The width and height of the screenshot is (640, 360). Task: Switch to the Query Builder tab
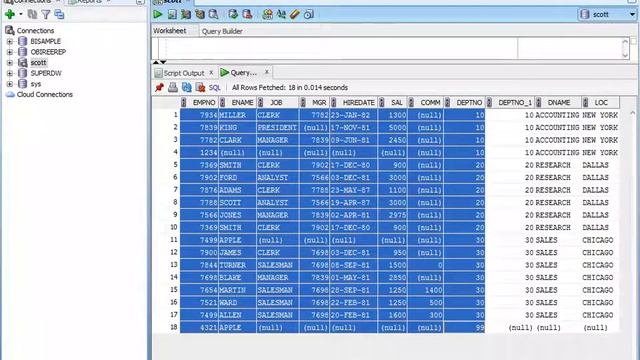[x=222, y=31]
